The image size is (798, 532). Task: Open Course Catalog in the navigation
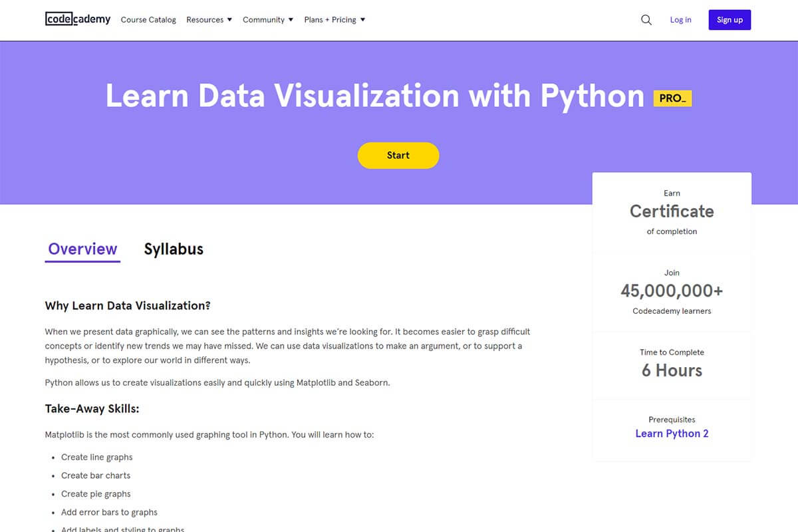pyautogui.click(x=148, y=20)
